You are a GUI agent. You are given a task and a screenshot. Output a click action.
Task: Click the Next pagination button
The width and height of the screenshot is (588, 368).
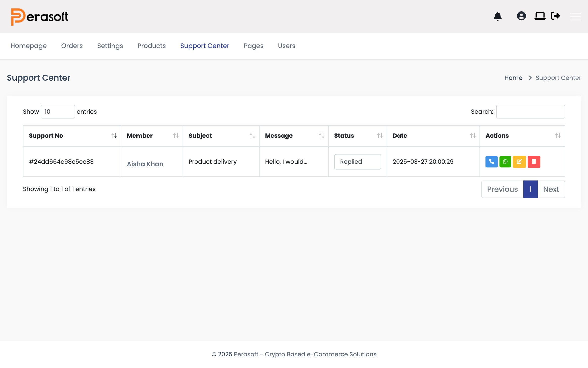[x=551, y=189]
